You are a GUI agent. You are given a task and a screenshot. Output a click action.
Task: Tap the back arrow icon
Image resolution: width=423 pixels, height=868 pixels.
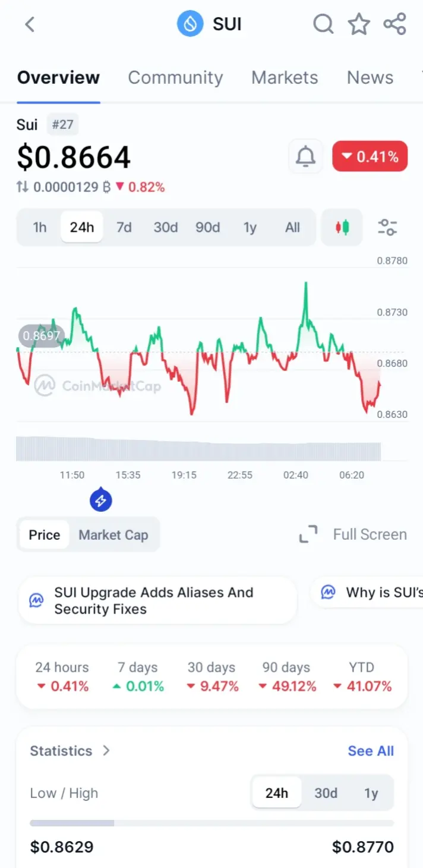point(30,24)
